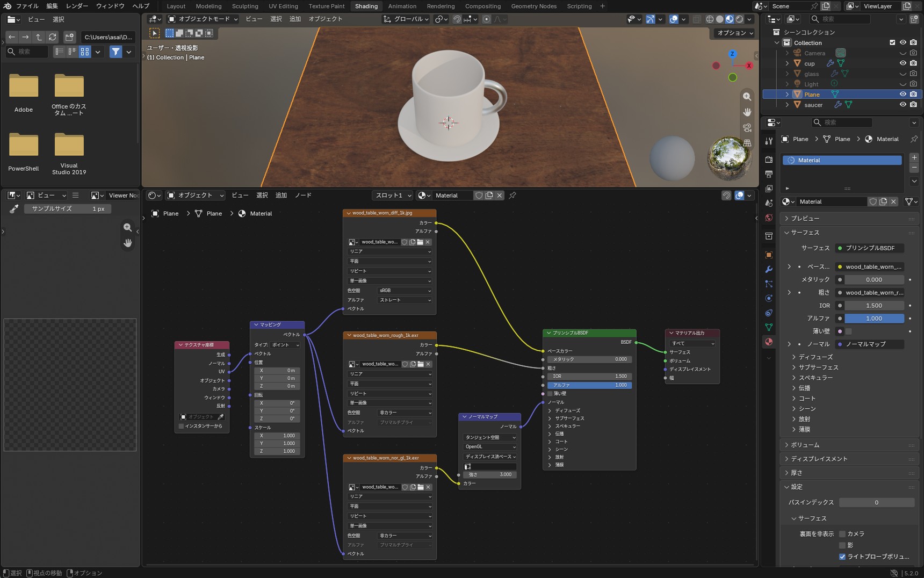Uncheck ライトプローブボリューム checkbox
Screen dimensions: 924x578
tap(842, 557)
